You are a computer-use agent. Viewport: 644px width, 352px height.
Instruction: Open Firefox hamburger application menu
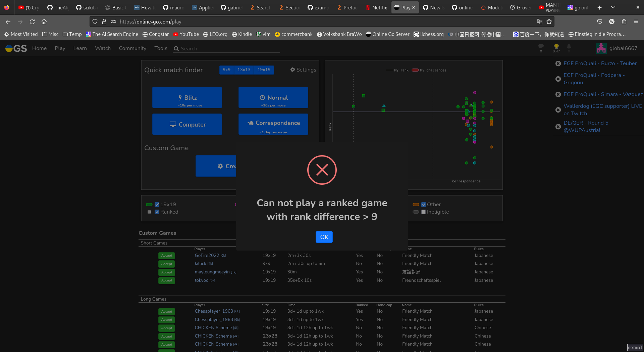[x=636, y=21]
